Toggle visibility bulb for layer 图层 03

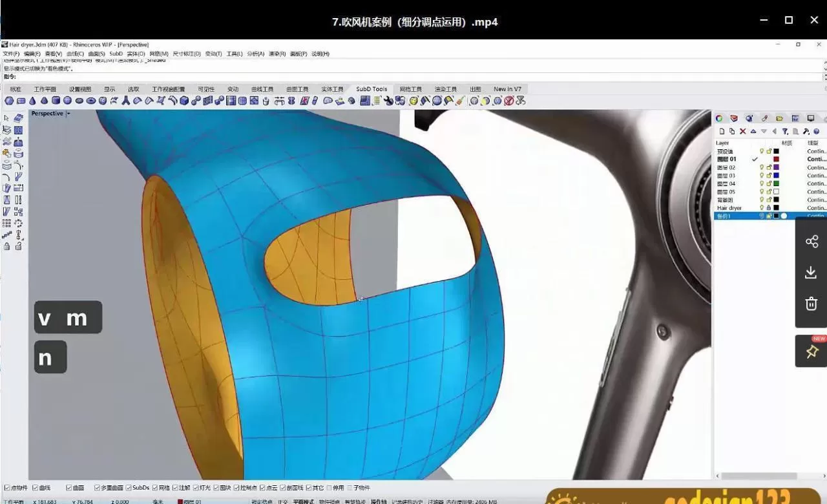click(762, 176)
